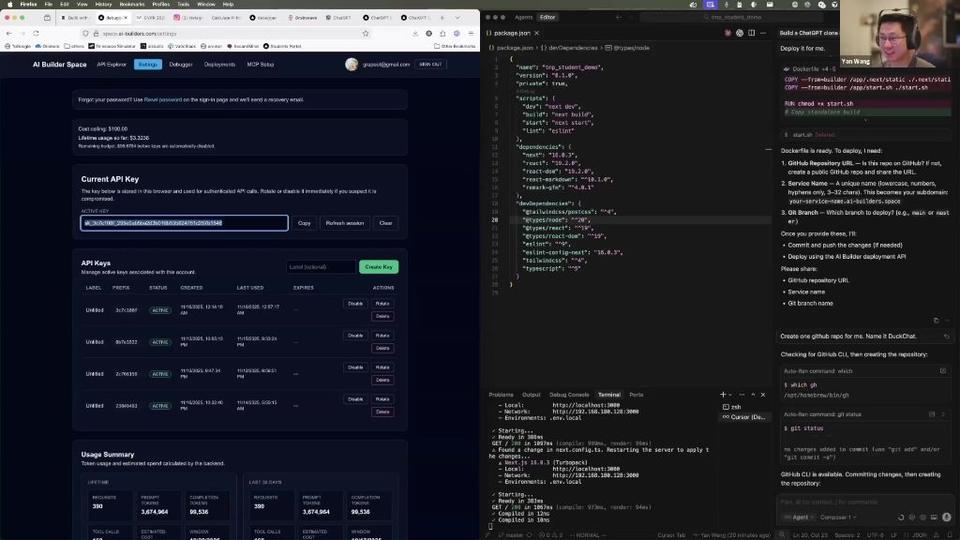The height and width of the screenshot is (540, 960).
Task: Split the Cursor editor view
Action: [x=751, y=33]
